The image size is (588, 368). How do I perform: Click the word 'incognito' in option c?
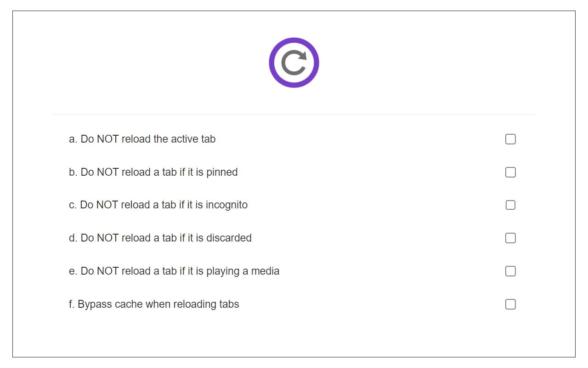pos(226,205)
